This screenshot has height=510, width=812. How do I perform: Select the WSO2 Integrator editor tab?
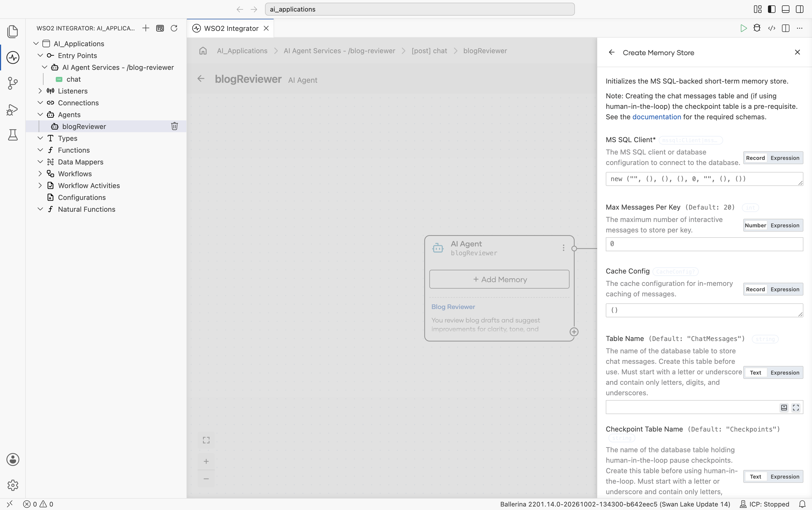point(231,28)
